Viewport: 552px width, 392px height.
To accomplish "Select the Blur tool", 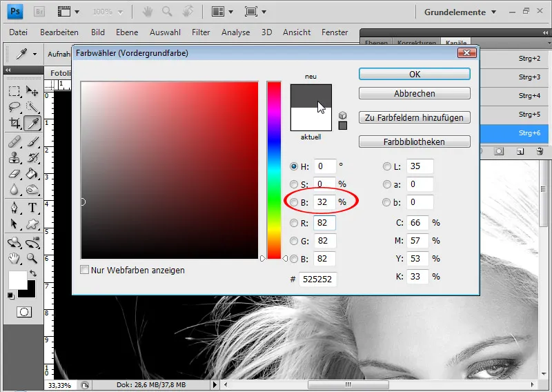I will [x=14, y=190].
